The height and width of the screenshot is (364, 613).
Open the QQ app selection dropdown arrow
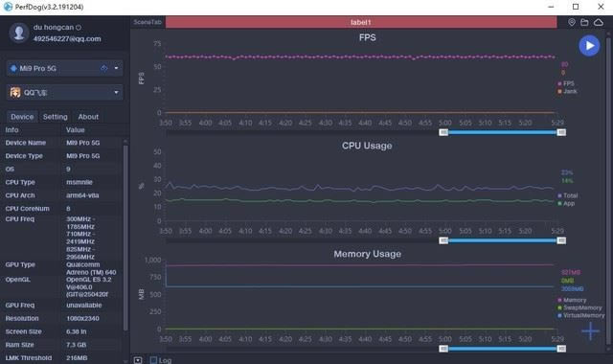[x=116, y=92]
